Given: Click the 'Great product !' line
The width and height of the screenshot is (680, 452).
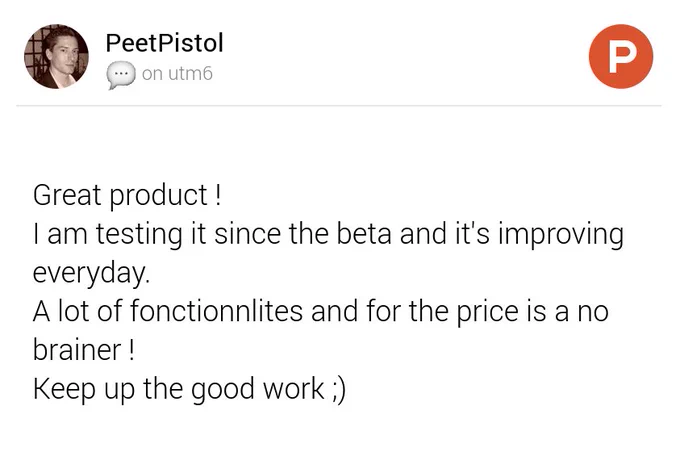Looking at the screenshot, I should 127,196.
